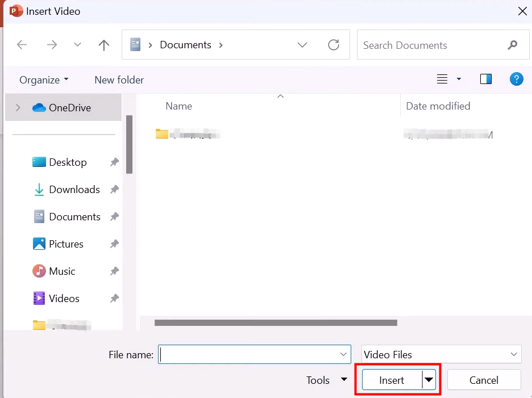Expand the address bar history dropdown
The width and height of the screenshot is (532, 398).
(302, 45)
